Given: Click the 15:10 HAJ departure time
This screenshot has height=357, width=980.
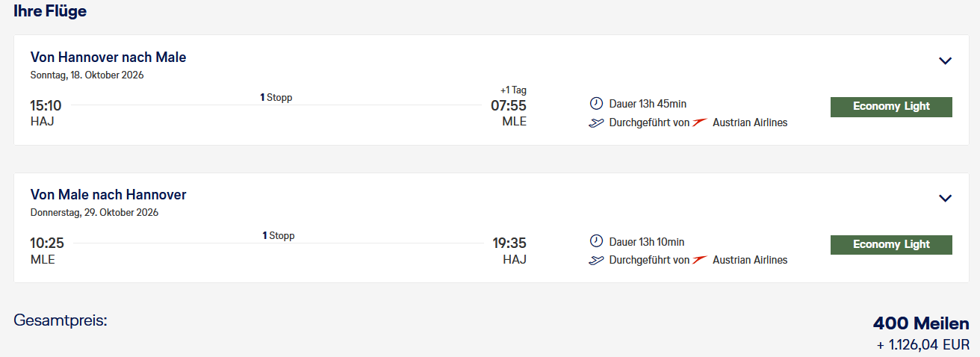Looking at the screenshot, I should pyautogui.click(x=46, y=106).
